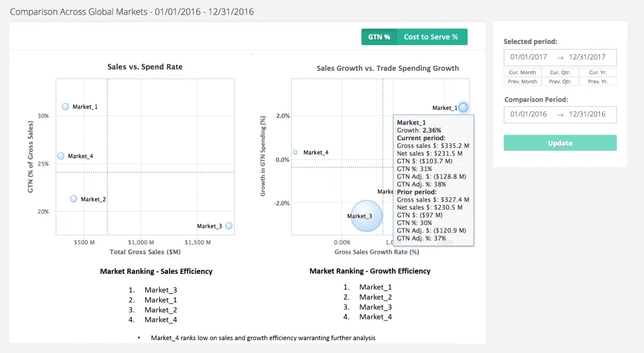
Task: Switch view to GTN %
Action: point(379,37)
